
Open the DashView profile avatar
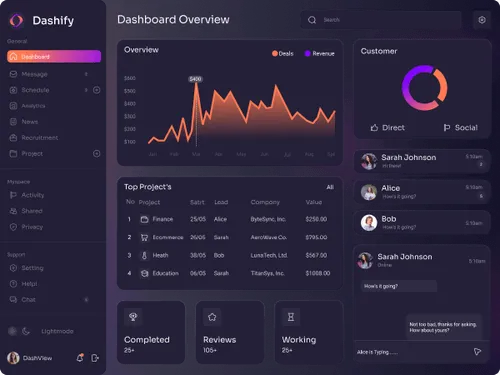(13, 358)
